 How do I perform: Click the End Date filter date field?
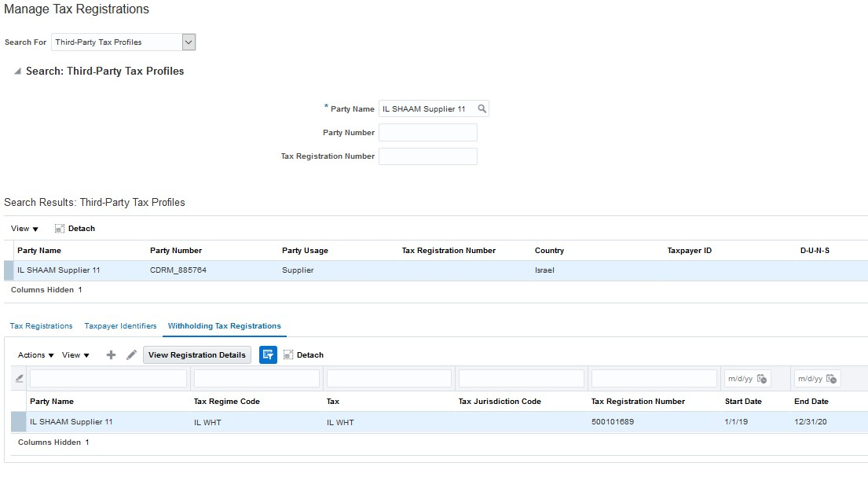pos(811,379)
